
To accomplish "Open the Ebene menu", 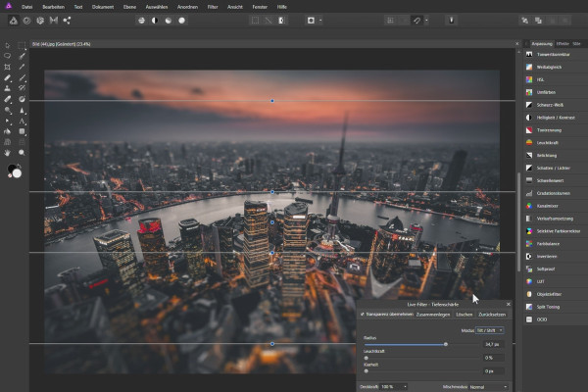I will tap(129, 7).
